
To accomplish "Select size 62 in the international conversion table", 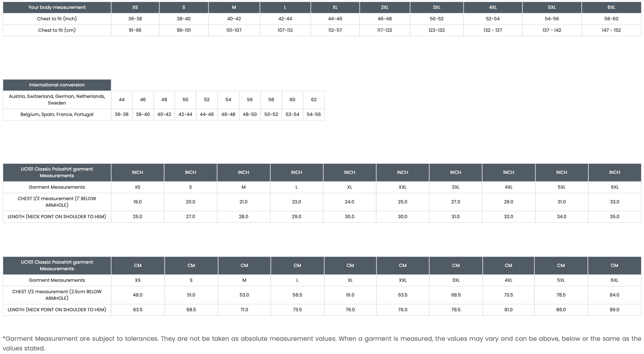I will pos(314,100).
